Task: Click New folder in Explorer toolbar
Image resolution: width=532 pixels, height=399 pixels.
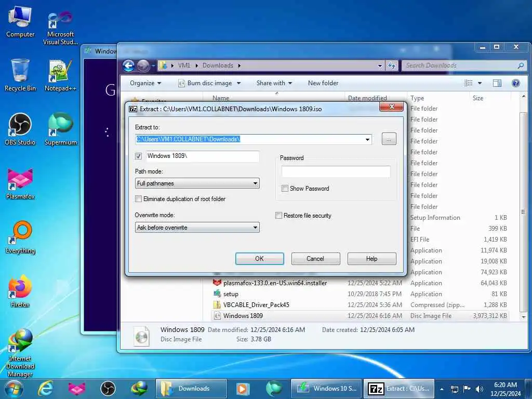Action: click(323, 83)
